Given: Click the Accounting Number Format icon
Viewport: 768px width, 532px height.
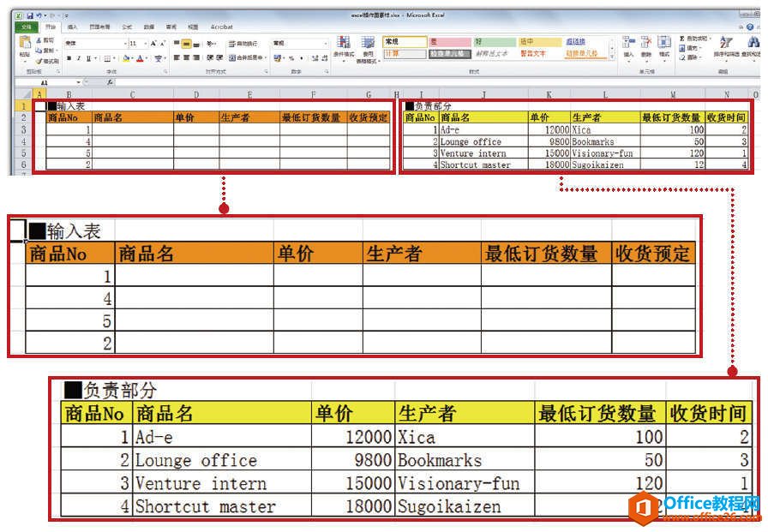Looking at the screenshot, I should click(278, 57).
